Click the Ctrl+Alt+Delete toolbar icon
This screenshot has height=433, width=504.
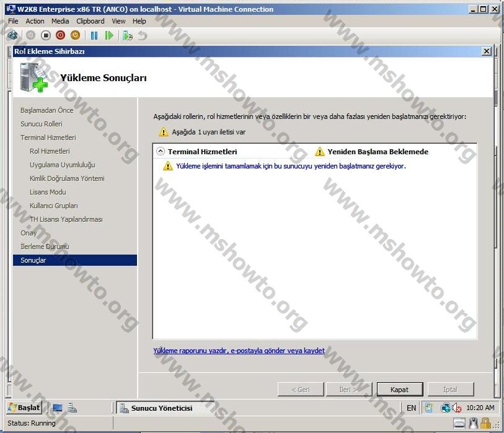pos(12,35)
